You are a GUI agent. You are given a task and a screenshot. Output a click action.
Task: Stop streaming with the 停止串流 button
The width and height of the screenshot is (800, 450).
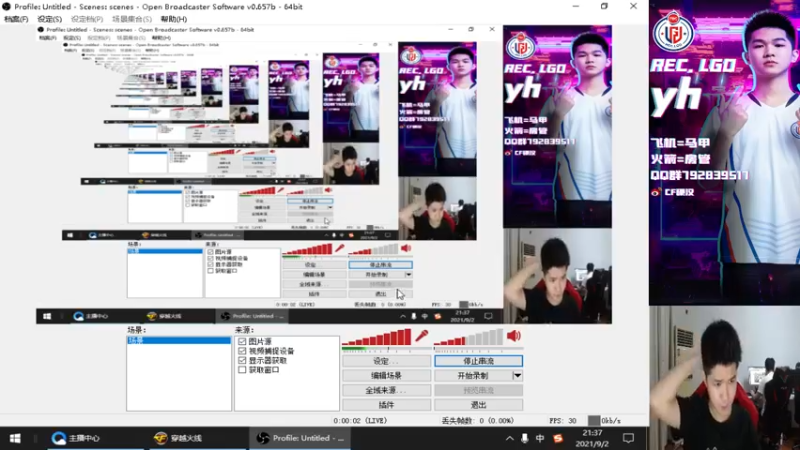pyautogui.click(x=478, y=361)
